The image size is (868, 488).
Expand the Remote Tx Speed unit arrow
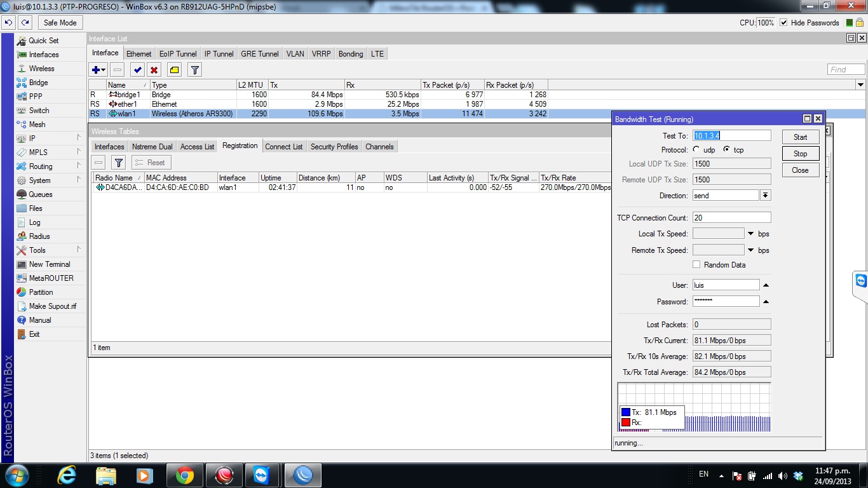click(750, 250)
